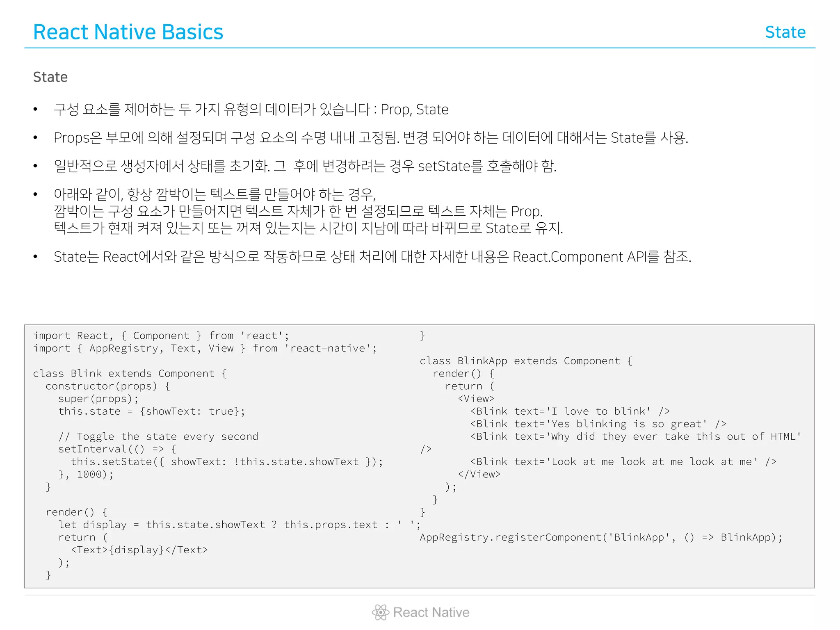Click the '<Text>{display}</Text>' code line
The width and height of the screenshot is (840, 630).
[139, 550]
